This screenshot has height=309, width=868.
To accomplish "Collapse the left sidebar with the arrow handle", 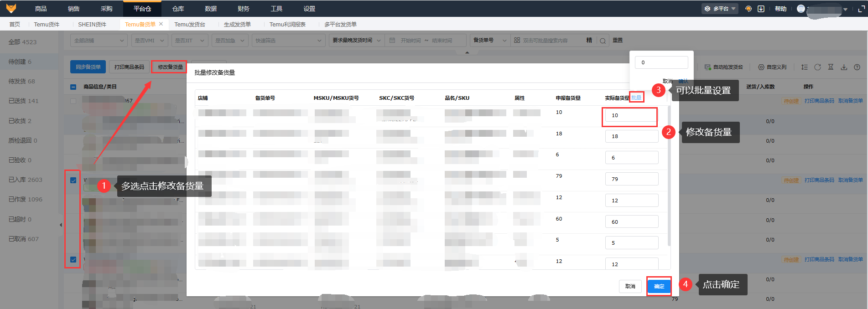I will (61, 225).
